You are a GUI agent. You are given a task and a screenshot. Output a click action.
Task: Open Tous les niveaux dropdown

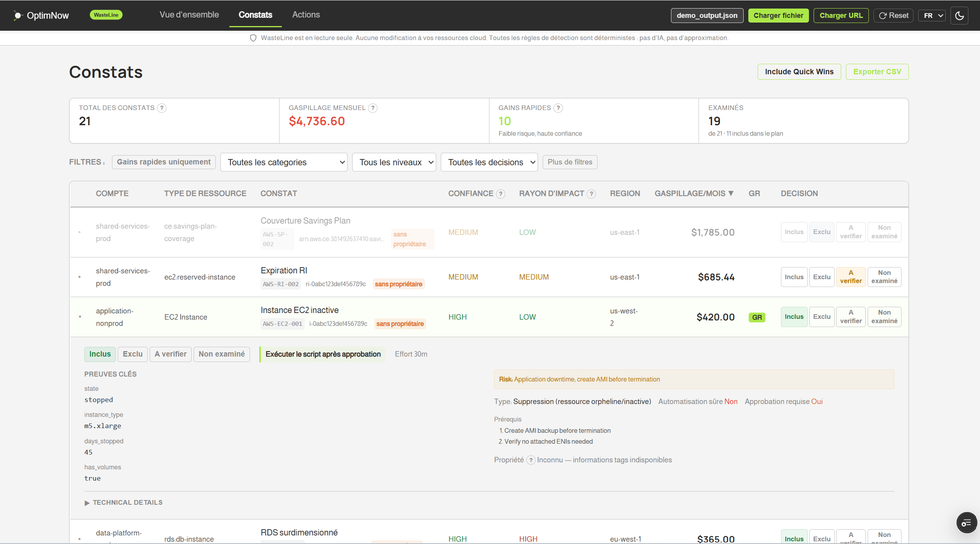394,162
